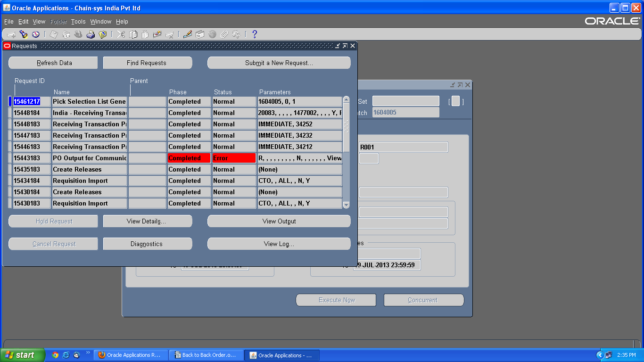644x362 pixels.
Task: Open the View menu
Action: (39, 22)
